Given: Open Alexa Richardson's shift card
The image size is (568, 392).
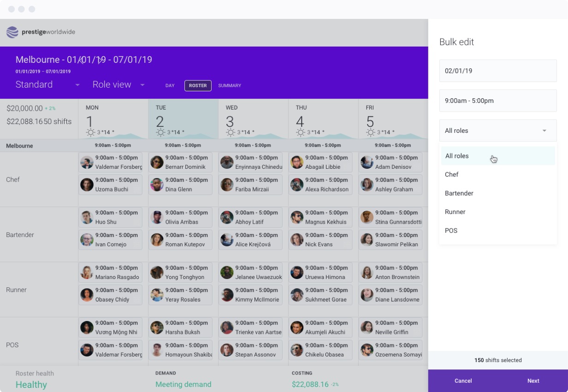Looking at the screenshot, I should [x=321, y=185].
